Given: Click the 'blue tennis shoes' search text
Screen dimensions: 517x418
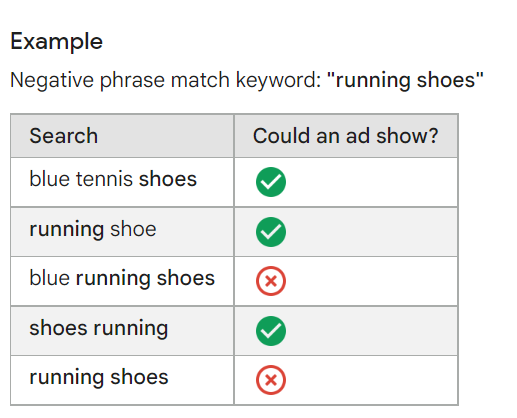Looking at the screenshot, I should (113, 179).
